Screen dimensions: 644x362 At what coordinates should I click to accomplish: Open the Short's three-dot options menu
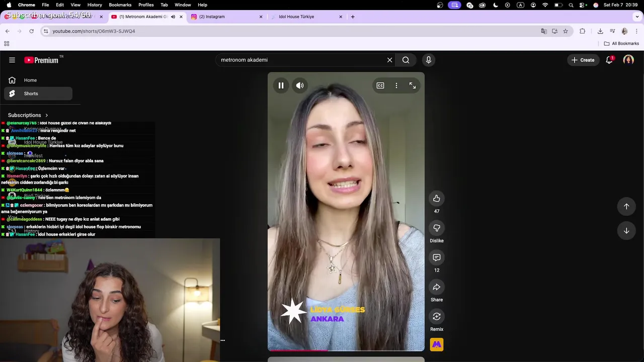[x=396, y=85]
